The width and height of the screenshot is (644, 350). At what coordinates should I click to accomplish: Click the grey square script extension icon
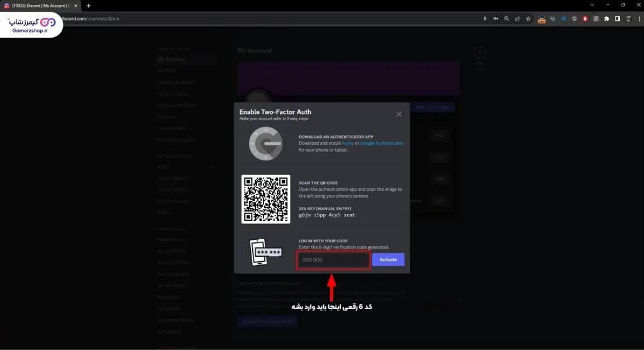coord(596,19)
